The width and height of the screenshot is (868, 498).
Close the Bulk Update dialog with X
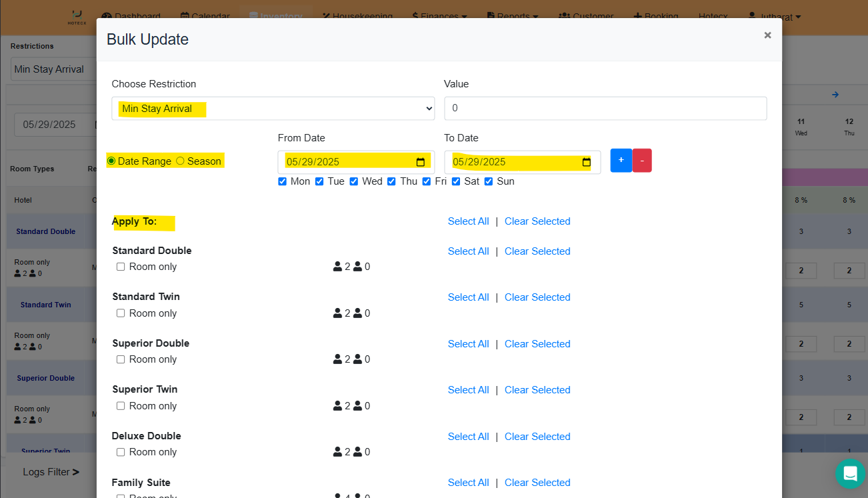[x=767, y=35]
